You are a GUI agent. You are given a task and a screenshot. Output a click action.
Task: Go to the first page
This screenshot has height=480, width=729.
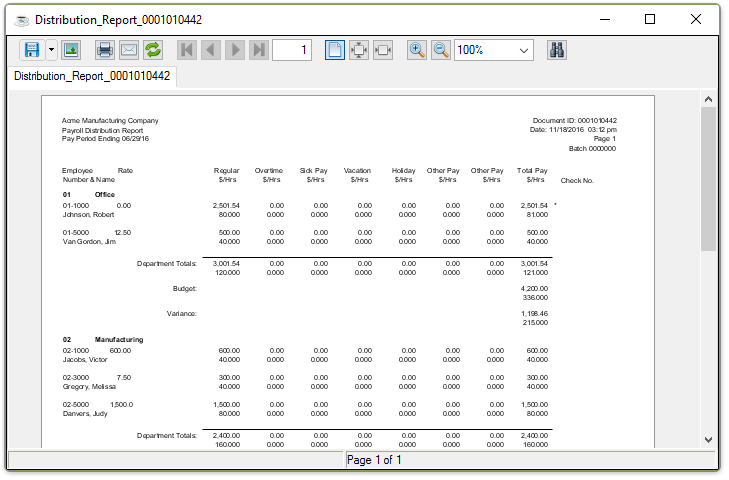click(x=187, y=50)
